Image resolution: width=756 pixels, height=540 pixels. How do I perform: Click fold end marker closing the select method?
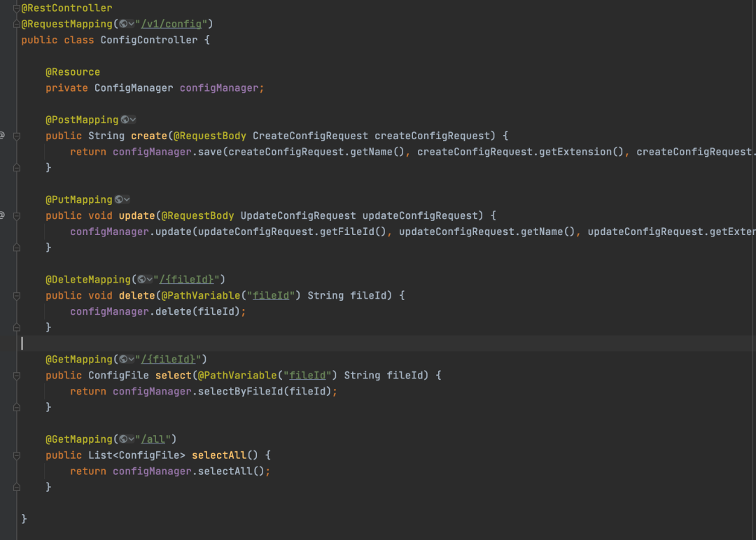point(16,408)
